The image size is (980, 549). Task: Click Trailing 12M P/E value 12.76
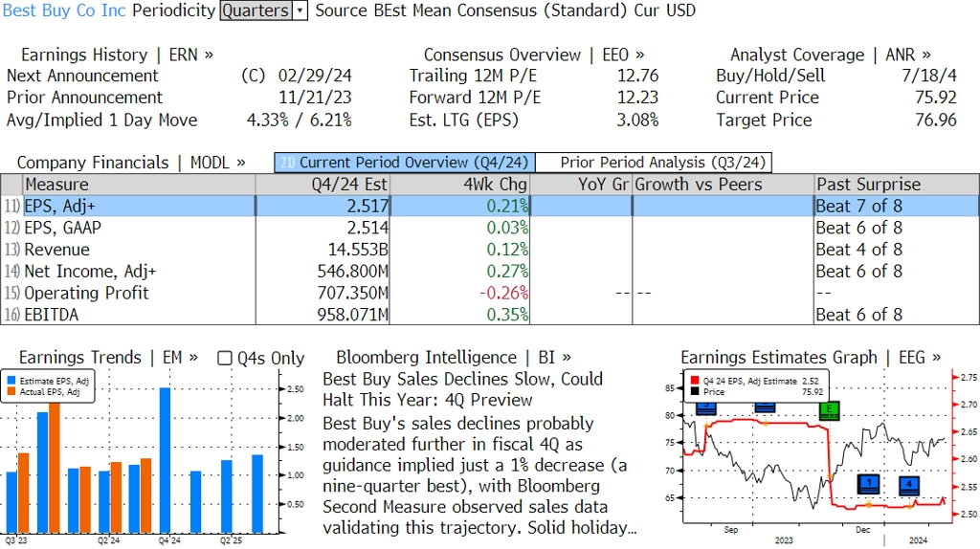[638, 76]
